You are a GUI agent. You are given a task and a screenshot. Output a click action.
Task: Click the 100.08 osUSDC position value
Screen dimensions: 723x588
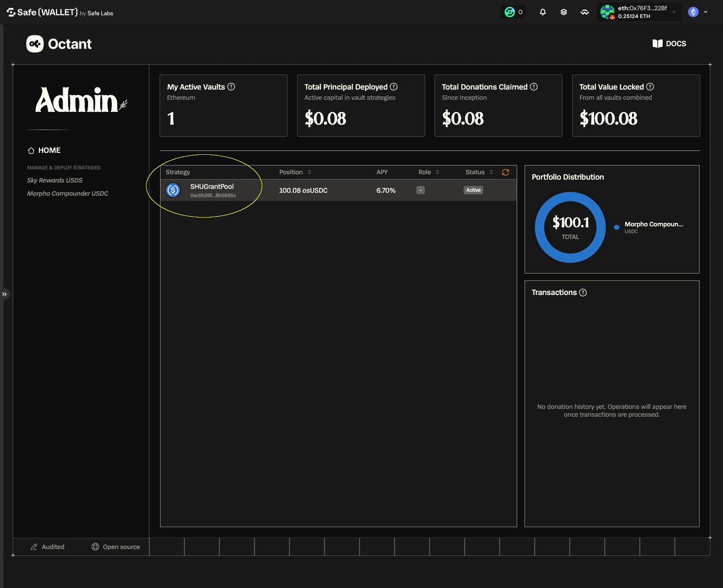tap(303, 190)
